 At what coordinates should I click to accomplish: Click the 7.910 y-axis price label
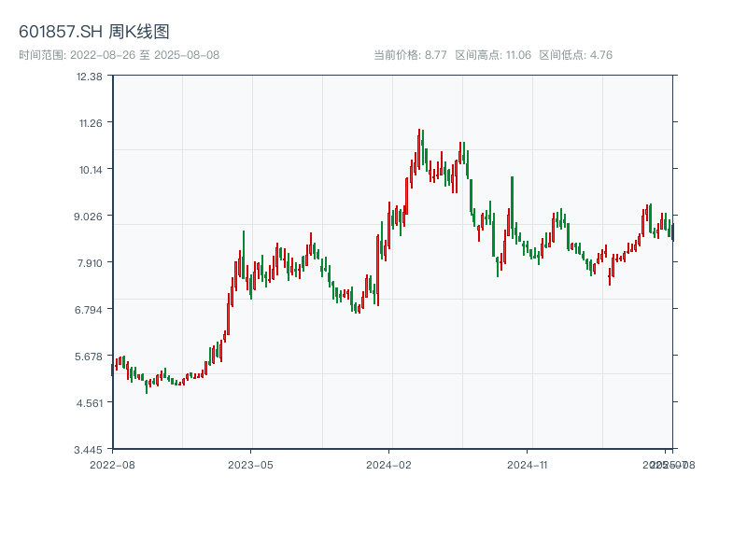pyautogui.click(x=90, y=262)
